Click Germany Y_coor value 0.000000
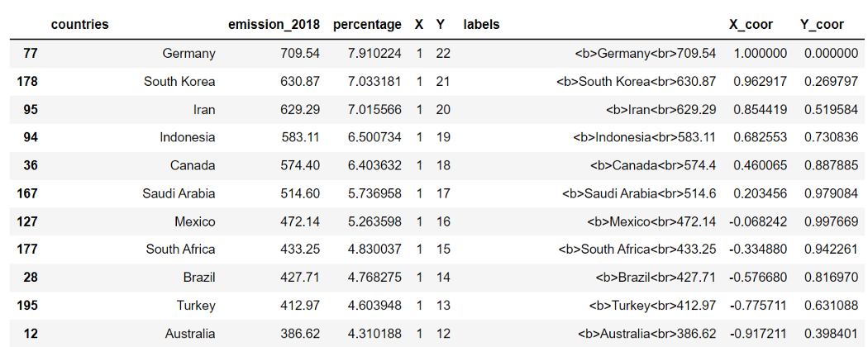Screen dimensions: 868x347 (832, 54)
